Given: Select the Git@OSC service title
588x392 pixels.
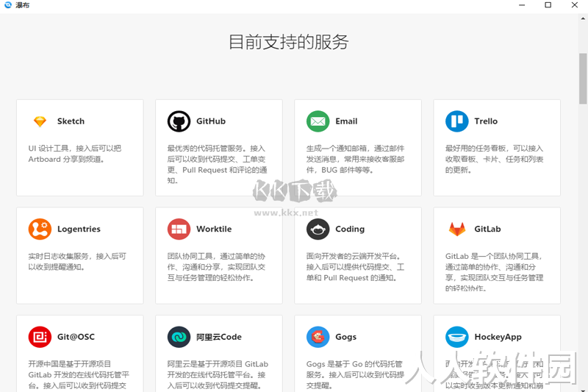Looking at the screenshot, I should tap(76, 337).
